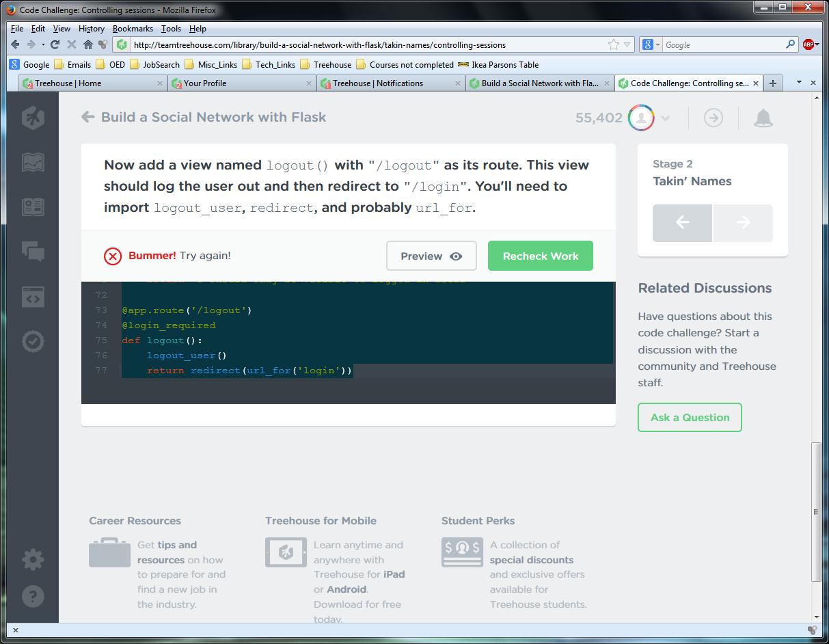Close the Code Challenge tab
Viewport: 829px width, 644px height.
755,83
